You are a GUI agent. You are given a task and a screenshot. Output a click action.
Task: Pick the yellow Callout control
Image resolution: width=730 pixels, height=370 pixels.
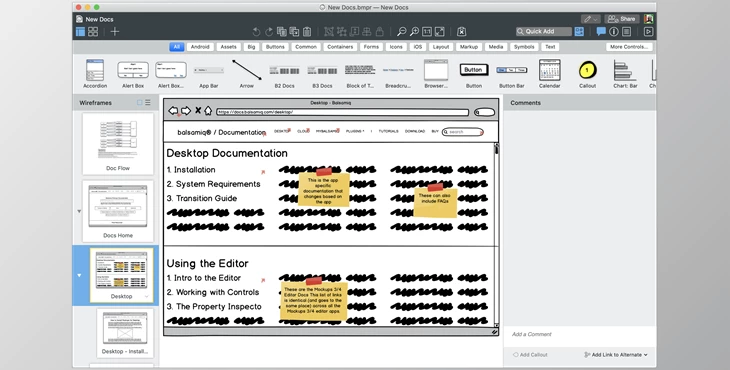click(588, 74)
